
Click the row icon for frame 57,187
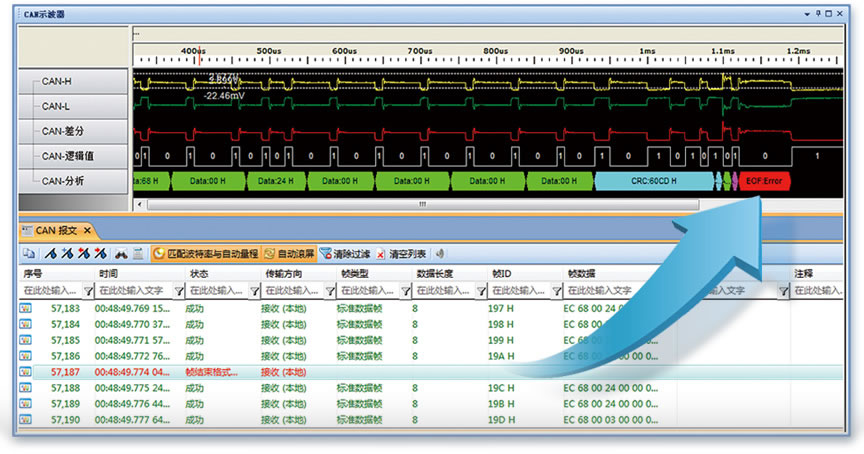click(x=26, y=371)
